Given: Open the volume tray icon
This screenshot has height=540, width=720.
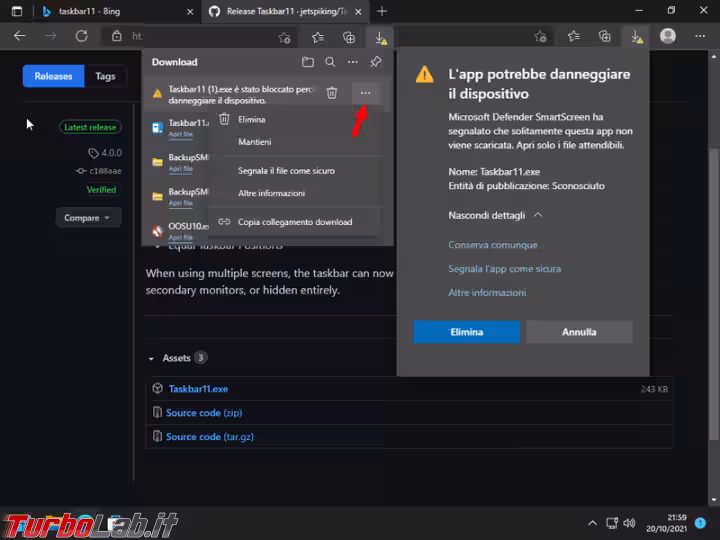Looking at the screenshot, I should coord(629,523).
